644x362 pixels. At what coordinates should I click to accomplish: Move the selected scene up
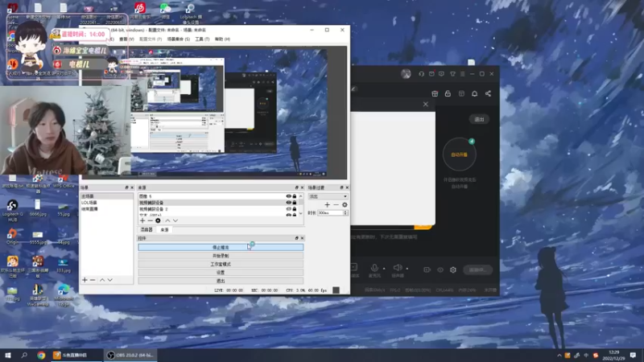[x=102, y=280]
